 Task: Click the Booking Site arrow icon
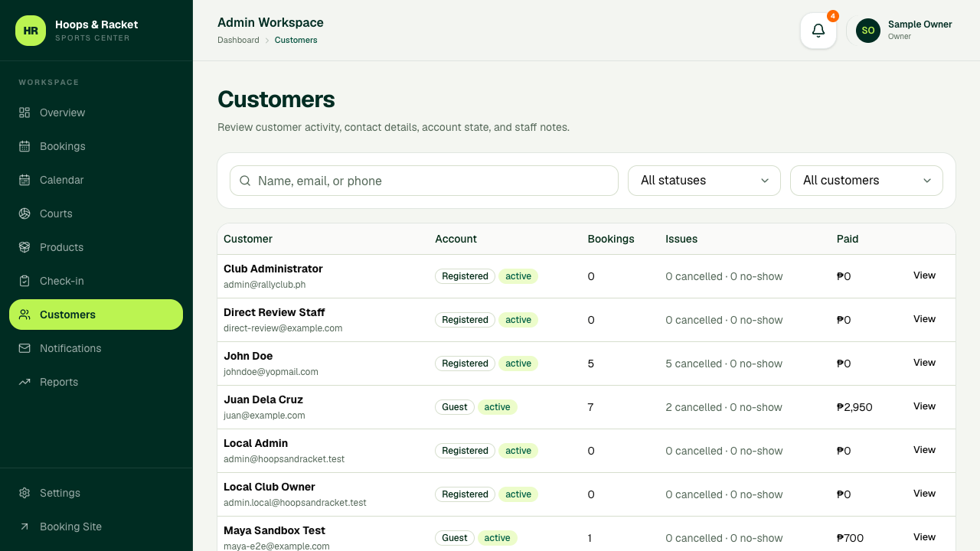[x=24, y=527]
